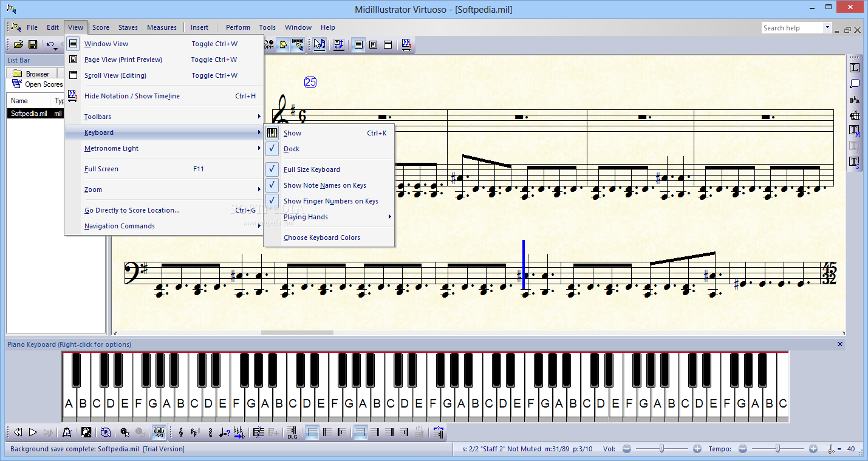
Task: Select Choose Keyboard Colors option
Action: point(329,237)
